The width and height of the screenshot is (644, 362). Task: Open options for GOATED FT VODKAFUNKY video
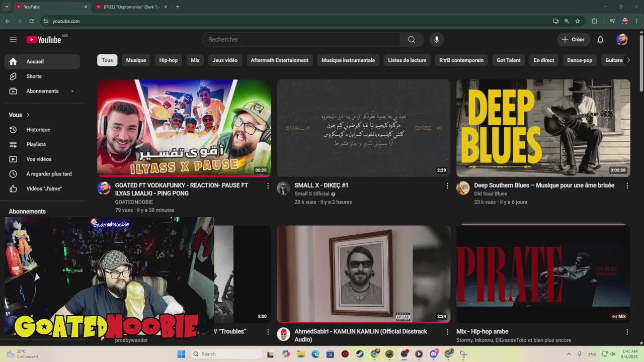point(268,186)
